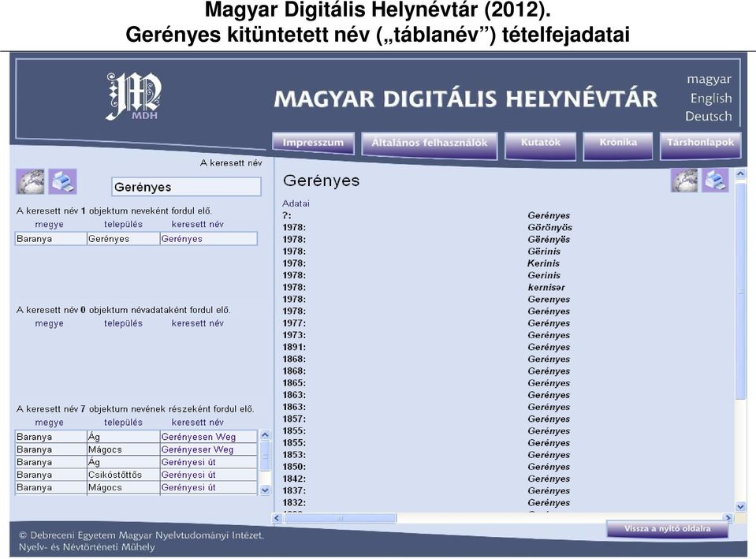This screenshot has height=559, width=756.
Task: Click the vertical scrollbar thumb in data panel
Action: pos(740,291)
